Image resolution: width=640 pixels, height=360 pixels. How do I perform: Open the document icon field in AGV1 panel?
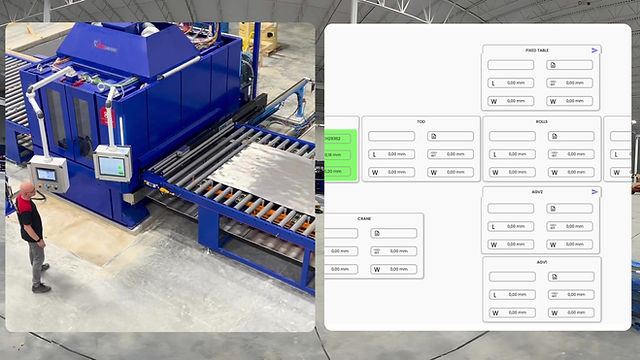[571, 277]
